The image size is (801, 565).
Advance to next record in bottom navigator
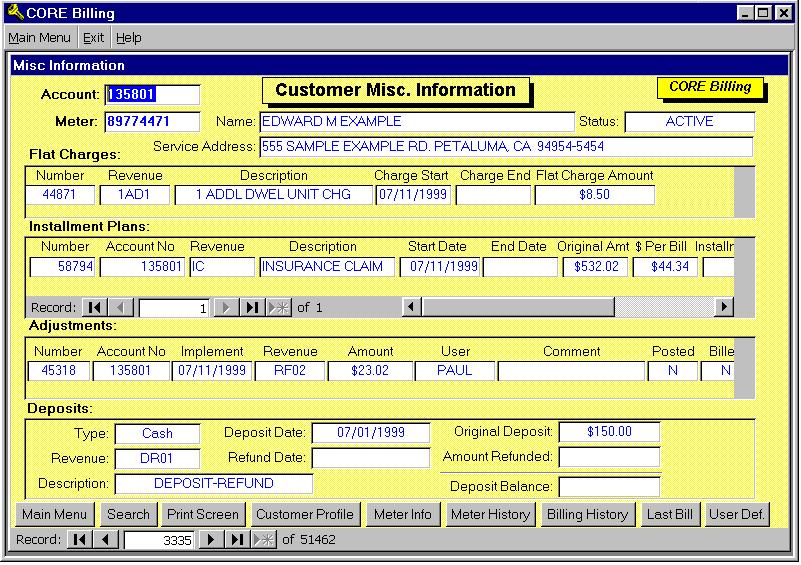tap(211, 539)
